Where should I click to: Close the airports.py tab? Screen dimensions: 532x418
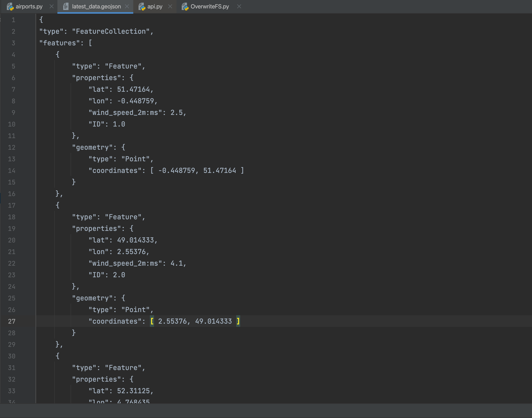(52, 7)
